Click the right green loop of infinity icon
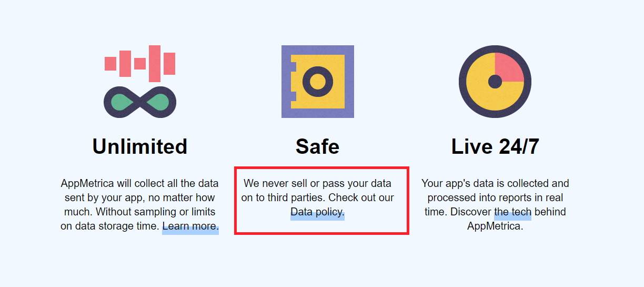Viewport: 644px width, 287px height. pos(158,102)
